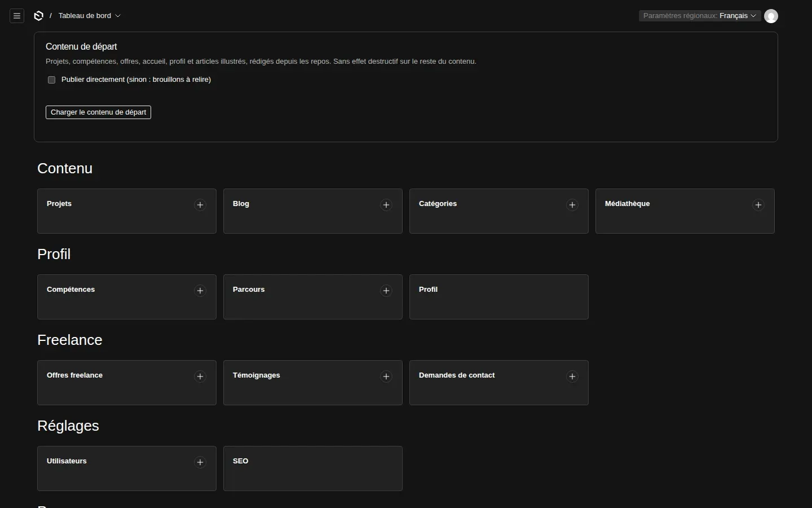The height and width of the screenshot is (508, 812).
Task: Open the Utilisateurs collection card
Action: (127, 468)
